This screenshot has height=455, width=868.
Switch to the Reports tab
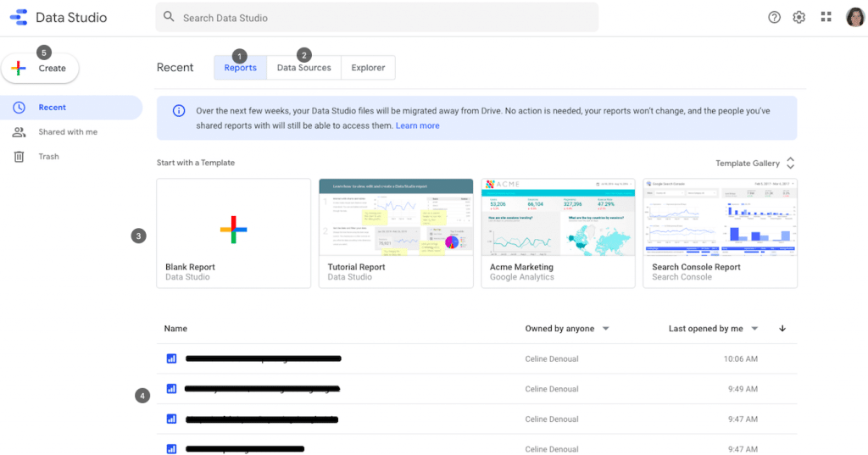[x=240, y=68]
